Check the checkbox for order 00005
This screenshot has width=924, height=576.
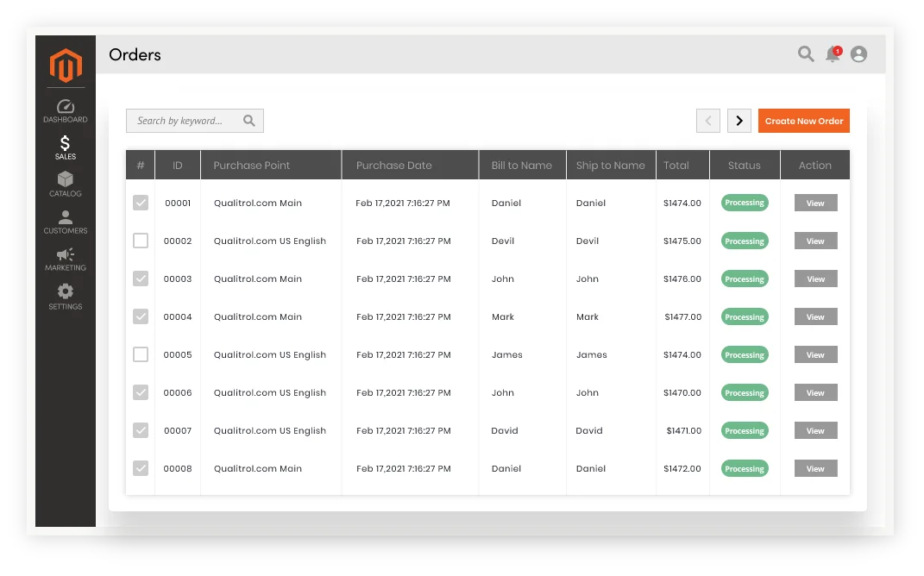click(x=141, y=354)
